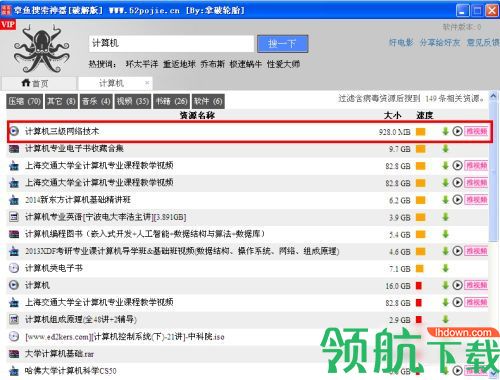This screenshot has width=500, height=380.
Task: Play the 16.0 GB 计算机 resource
Action: [457, 285]
